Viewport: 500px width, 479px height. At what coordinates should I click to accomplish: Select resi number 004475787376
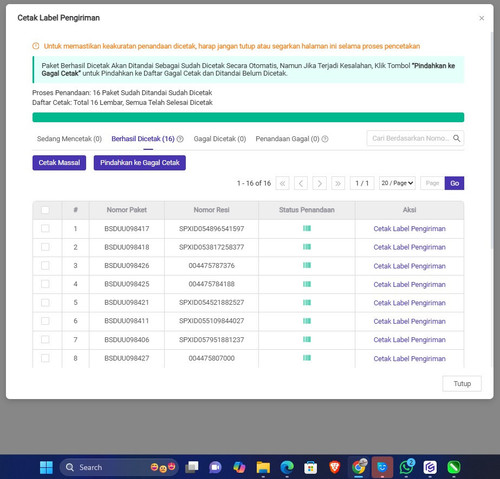point(211,266)
